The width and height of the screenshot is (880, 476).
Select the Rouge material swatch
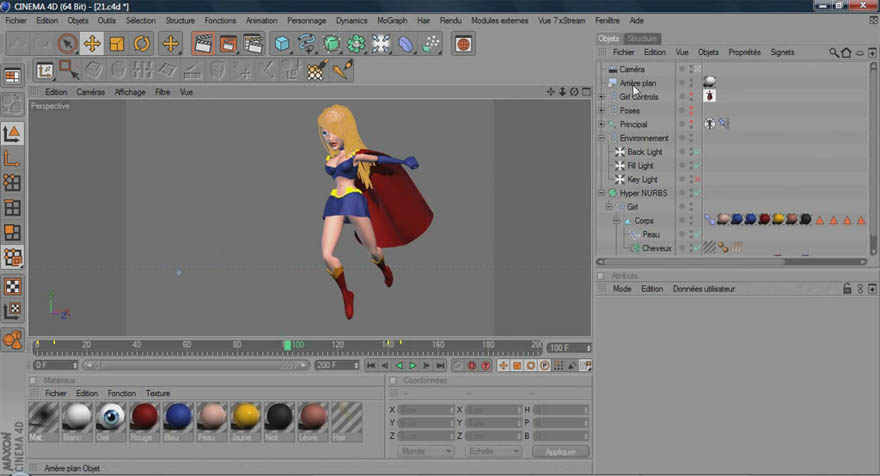click(144, 421)
